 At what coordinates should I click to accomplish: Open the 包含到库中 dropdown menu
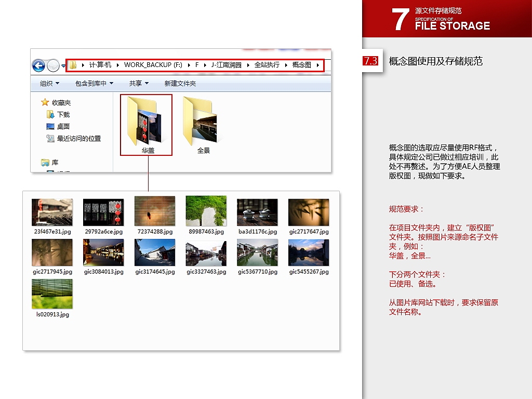click(x=95, y=84)
